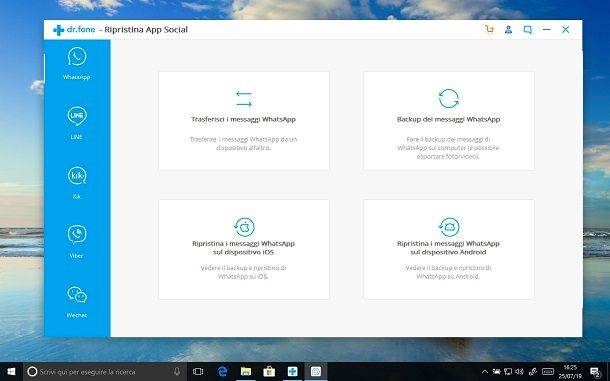Open Microsoft Store from the taskbar
The height and width of the screenshot is (381, 610).
[269, 372]
